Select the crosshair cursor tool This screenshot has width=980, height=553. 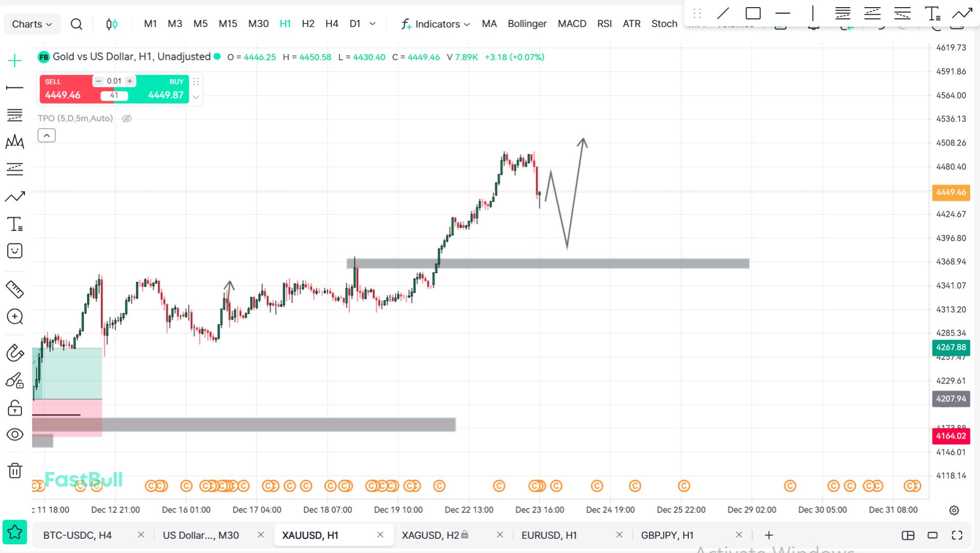(15, 61)
